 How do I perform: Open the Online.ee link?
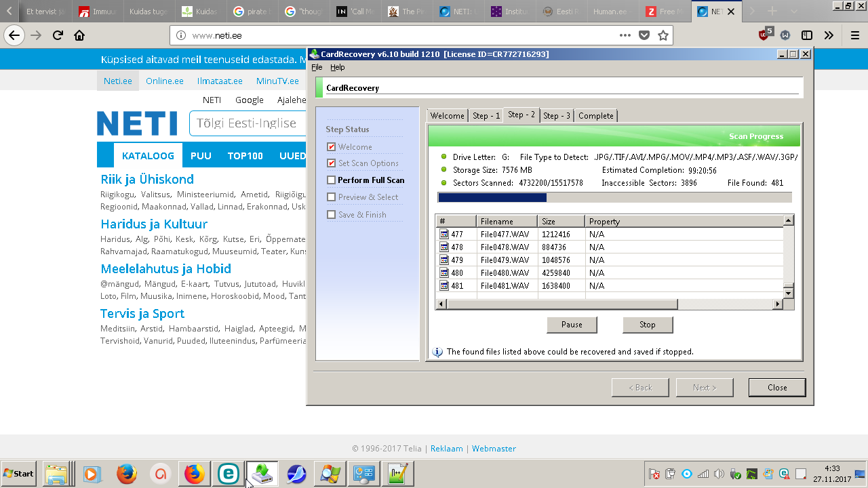(x=165, y=81)
